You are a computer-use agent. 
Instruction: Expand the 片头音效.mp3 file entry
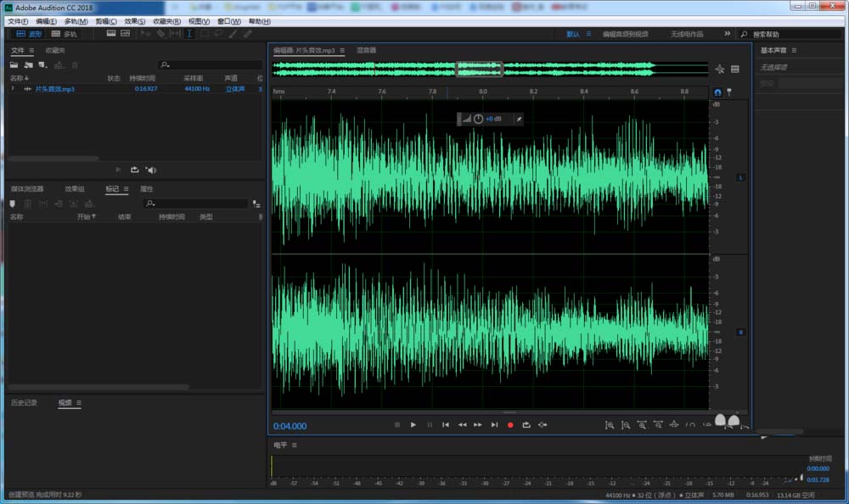pyautogui.click(x=12, y=88)
